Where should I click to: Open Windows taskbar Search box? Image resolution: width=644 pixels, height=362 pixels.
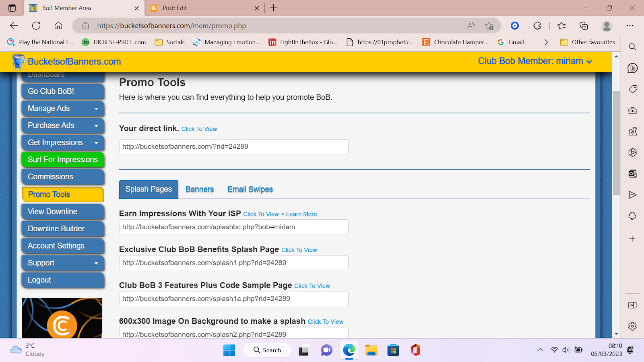[267, 350]
